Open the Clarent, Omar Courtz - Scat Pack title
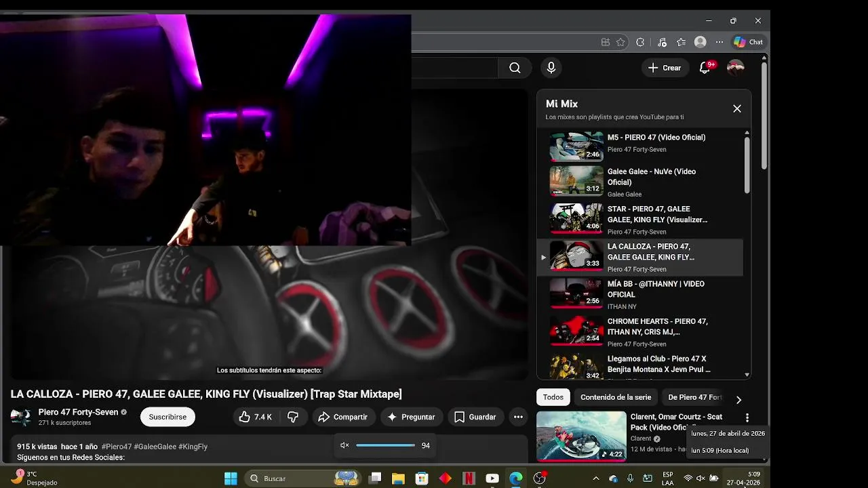Image resolution: width=868 pixels, height=488 pixels. click(x=676, y=422)
